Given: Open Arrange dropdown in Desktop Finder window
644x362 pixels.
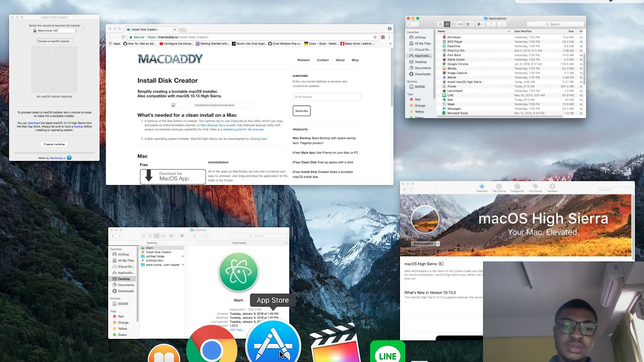Looking at the screenshot, I should (172, 236).
